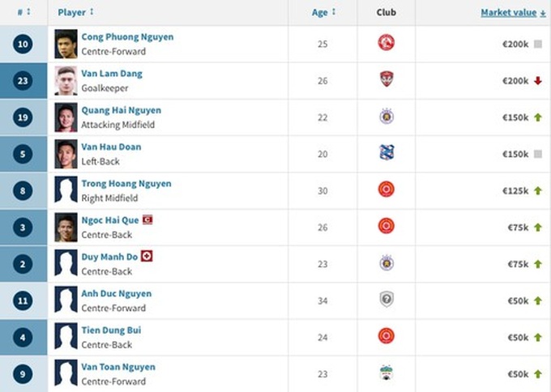This screenshot has width=551, height=392.
Task: Click red badge icon next to Duy Manh Do
Action: (x=147, y=256)
